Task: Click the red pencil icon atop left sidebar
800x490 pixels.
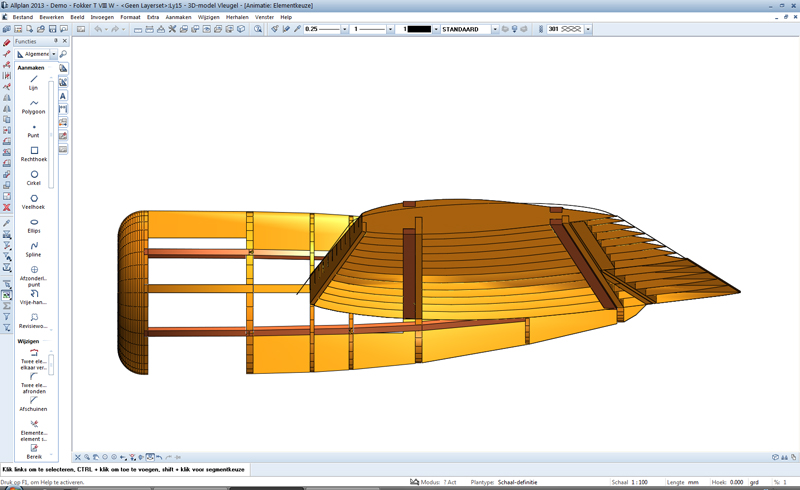Action: (7, 43)
